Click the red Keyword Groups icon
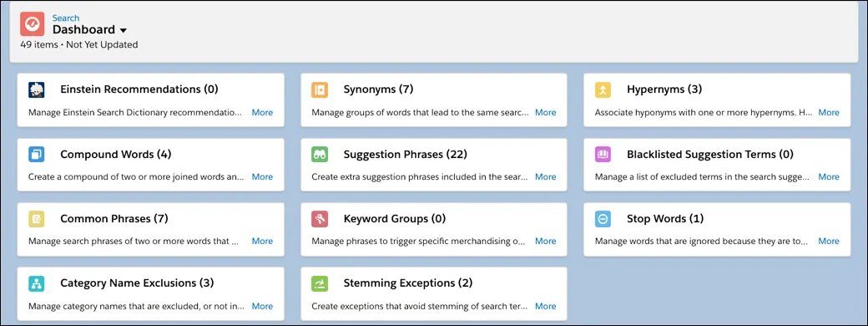Image resolution: width=868 pixels, height=326 pixels. tap(320, 219)
